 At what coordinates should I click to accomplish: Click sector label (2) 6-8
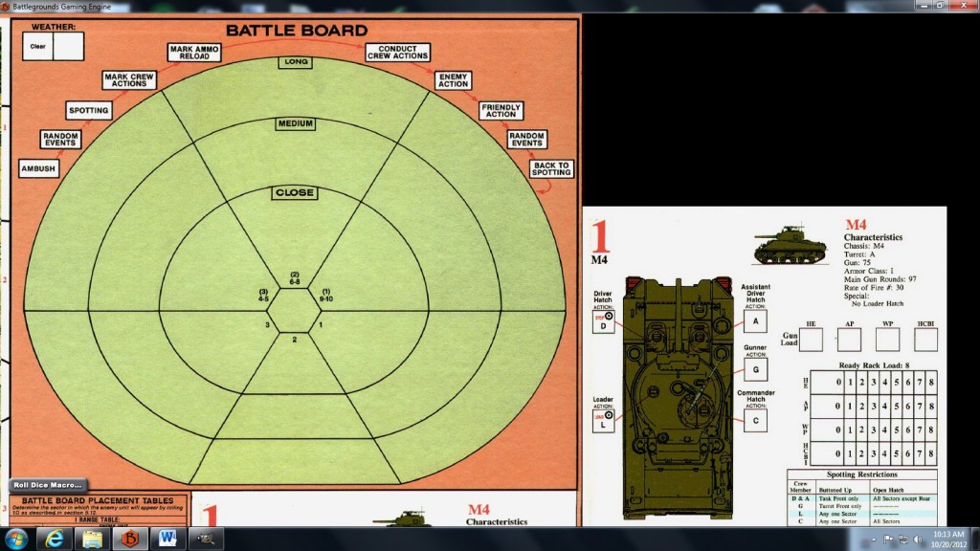(295, 278)
